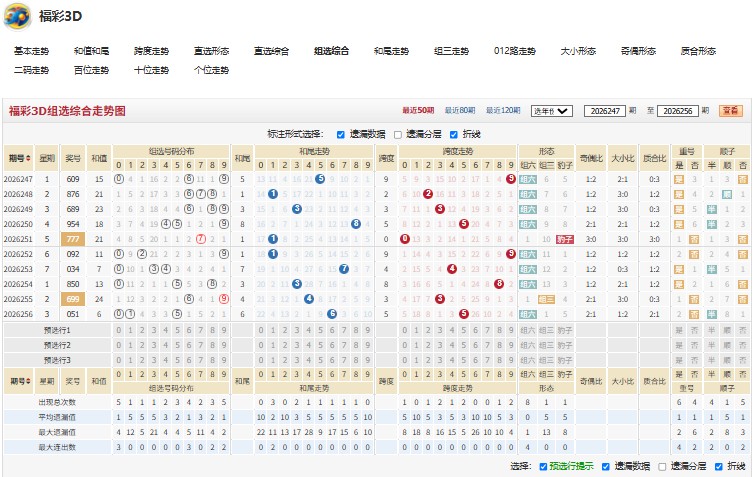Click red span ball 4 in row 2026253
The width and height of the screenshot is (753, 477).
tap(451, 269)
